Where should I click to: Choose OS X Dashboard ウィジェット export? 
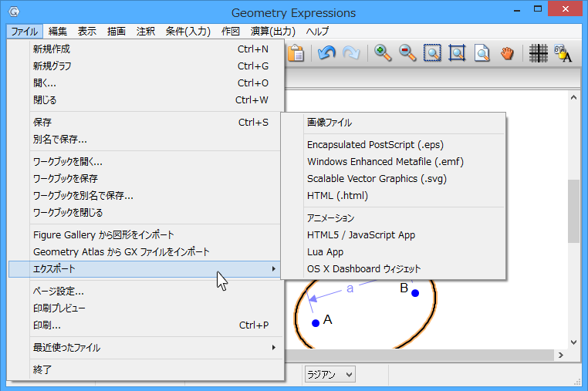pos(393,269)
